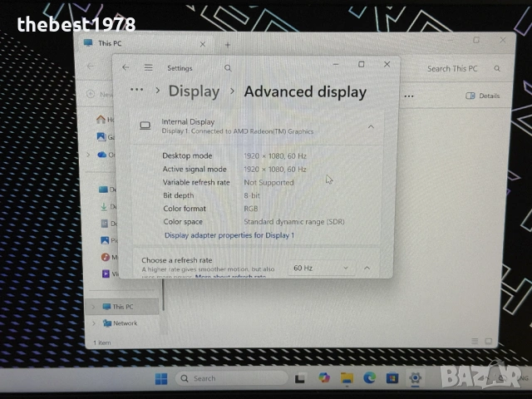
Task: Click the Settings back arrow
Action: [x=126, y=68]
